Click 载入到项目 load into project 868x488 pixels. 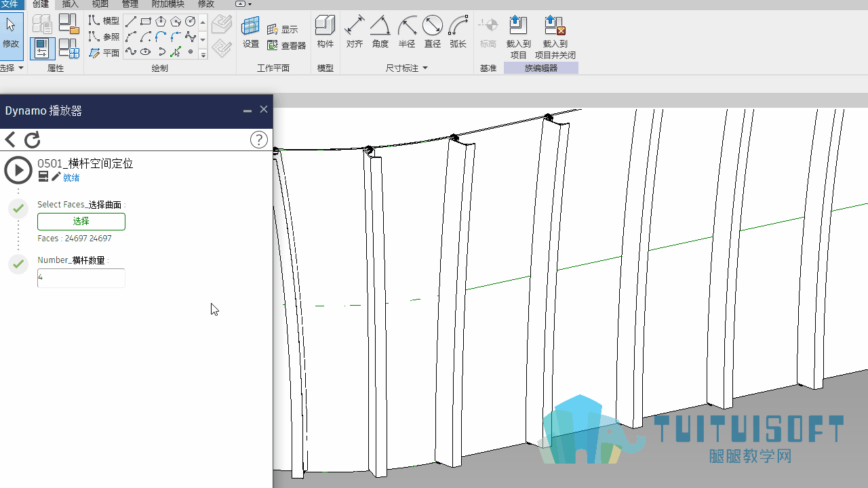coord(518,37)
